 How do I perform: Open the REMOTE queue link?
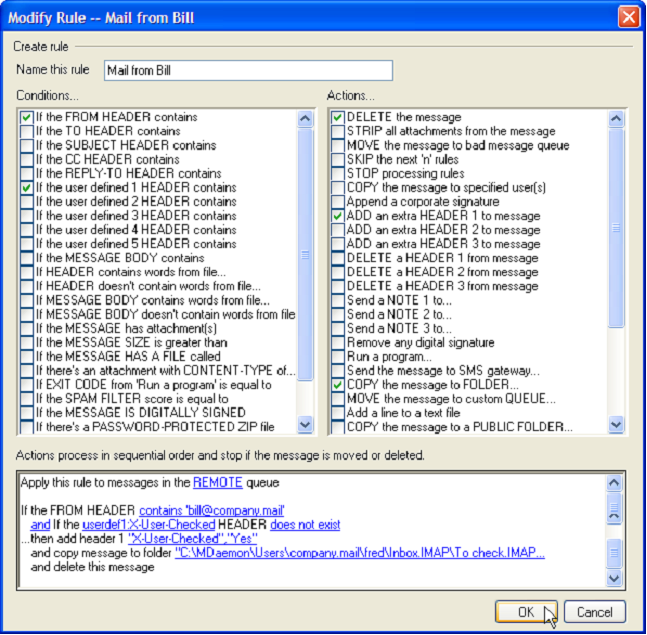(x=218, y=482)
